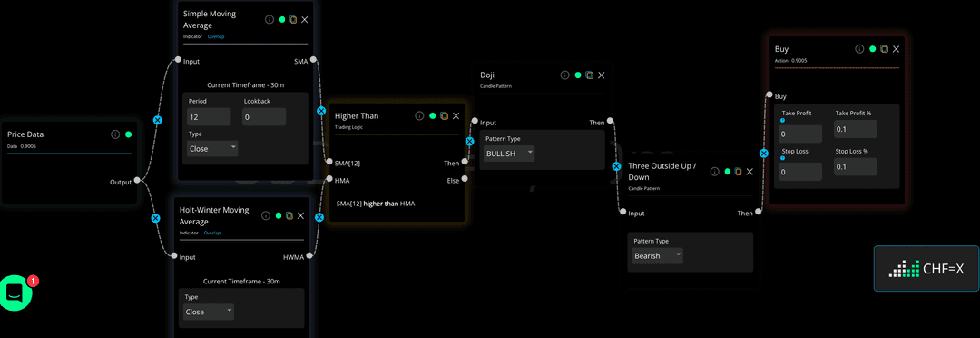Close the Higher Than node
Viewport: 980px width, 338px height.
tap(456, 115)
